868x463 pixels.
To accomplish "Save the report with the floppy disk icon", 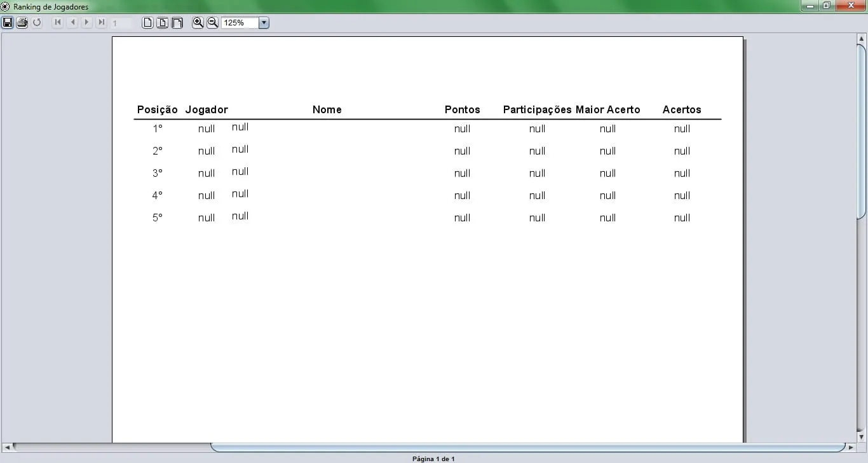I will (x=8, y=23).
